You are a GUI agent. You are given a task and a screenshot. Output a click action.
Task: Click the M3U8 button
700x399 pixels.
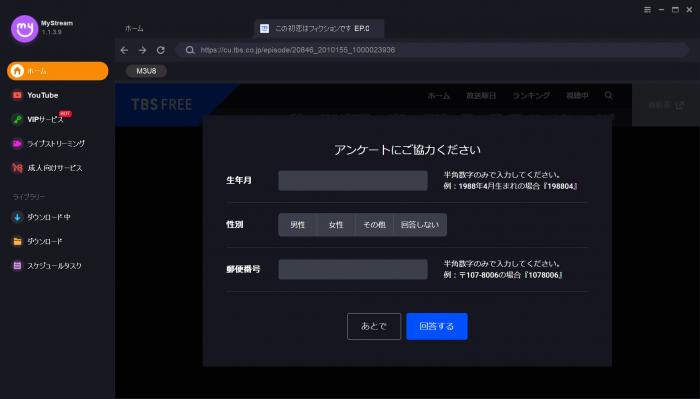click(146, 71)
